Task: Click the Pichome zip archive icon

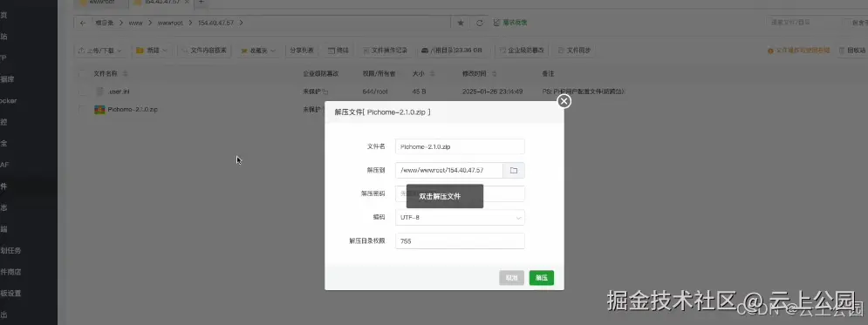Action: [99, 110]
